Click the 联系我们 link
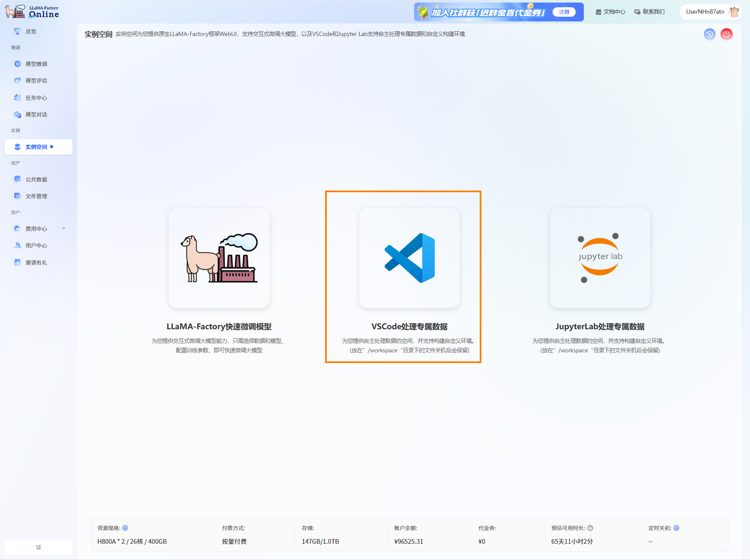 pyautogui.click(x=649, y=12)
